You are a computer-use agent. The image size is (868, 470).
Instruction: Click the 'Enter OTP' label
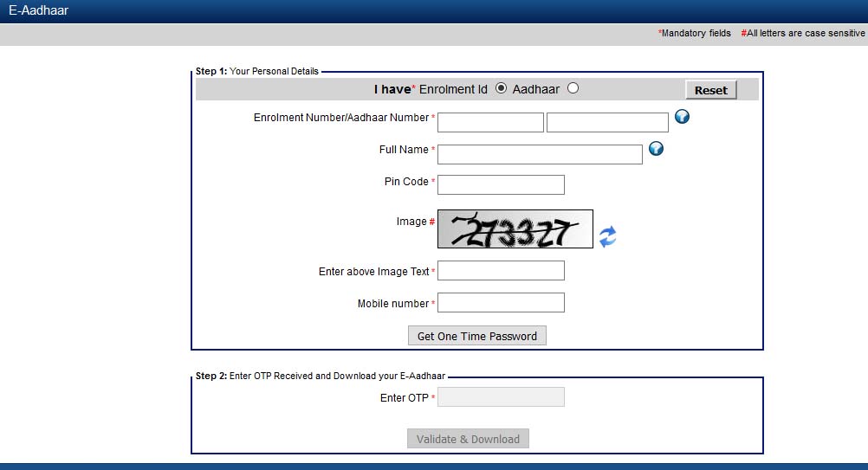pos(404,398)
